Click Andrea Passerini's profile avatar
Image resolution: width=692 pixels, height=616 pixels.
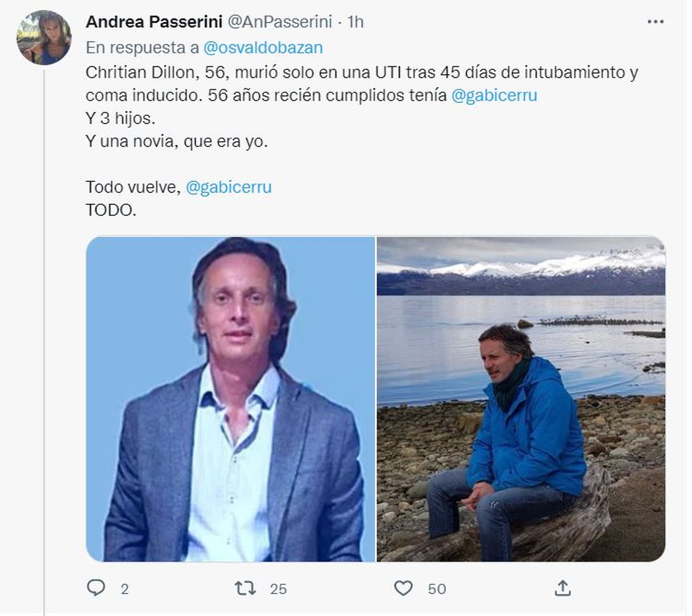(44, 37)
